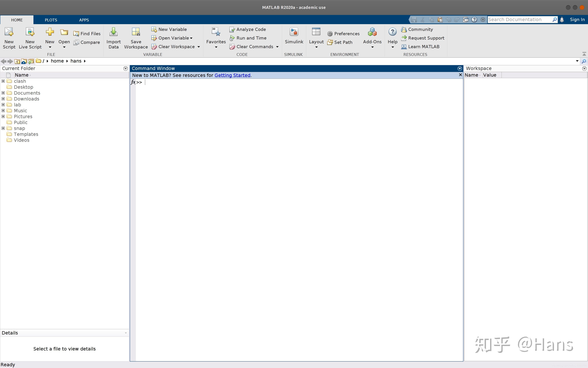Viewport: 588px width, 368px height.
Task: Click the Compare files button
Action: point(87,42)
